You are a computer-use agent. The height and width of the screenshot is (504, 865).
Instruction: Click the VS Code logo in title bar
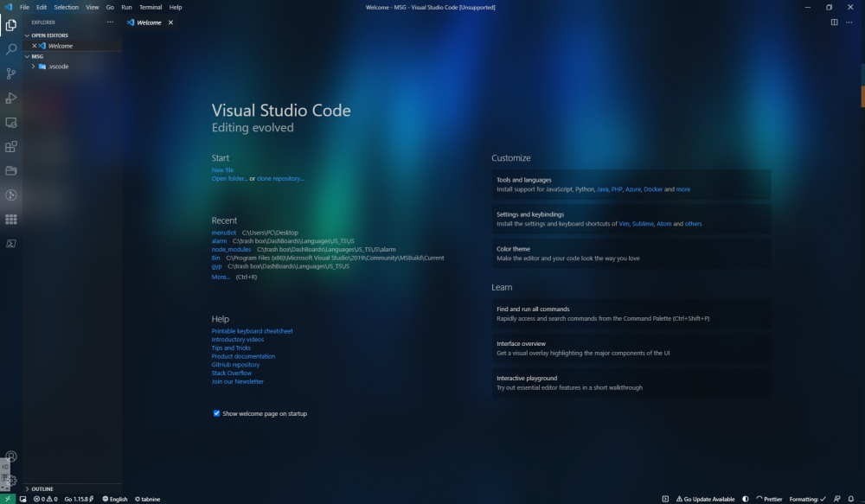click(9, 7)
